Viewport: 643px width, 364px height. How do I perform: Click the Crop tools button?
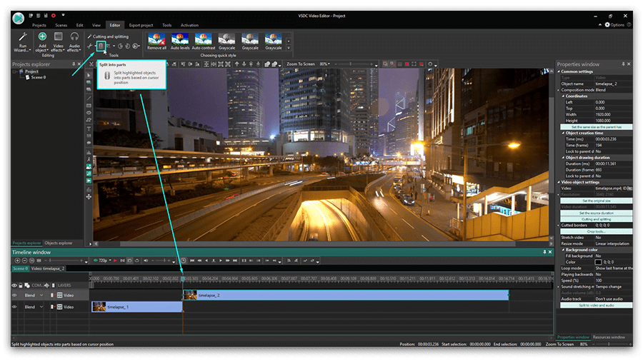tap(597, 231)
